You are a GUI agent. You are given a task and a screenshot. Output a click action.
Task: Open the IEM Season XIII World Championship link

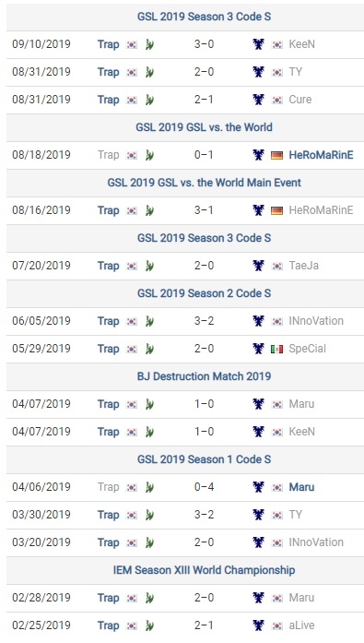point(204,570)
